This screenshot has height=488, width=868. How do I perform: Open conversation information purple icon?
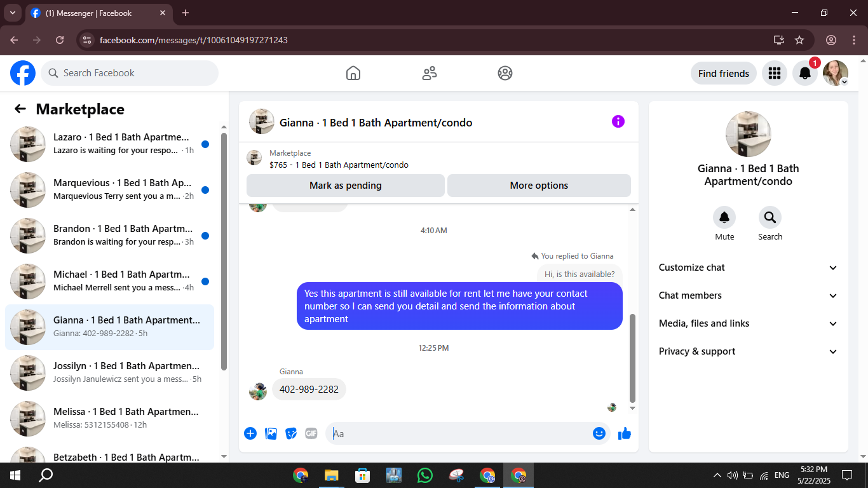click(x=618, y=121)
